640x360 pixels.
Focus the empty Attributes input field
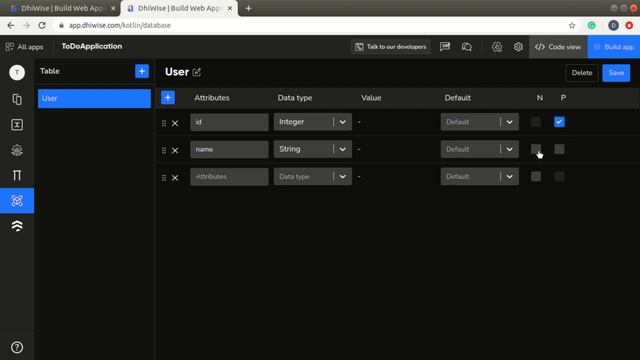pos(229,176)
